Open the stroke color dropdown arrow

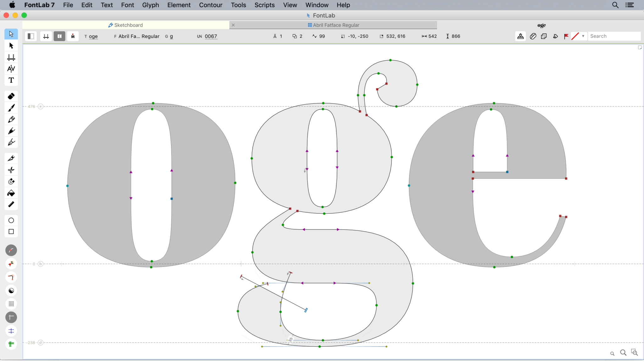pos(584,36)
